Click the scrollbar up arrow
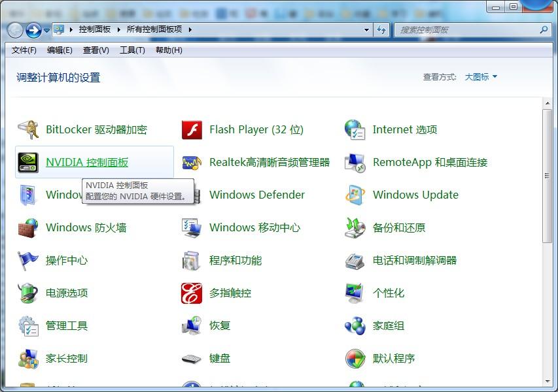 (x=548, y=103)
